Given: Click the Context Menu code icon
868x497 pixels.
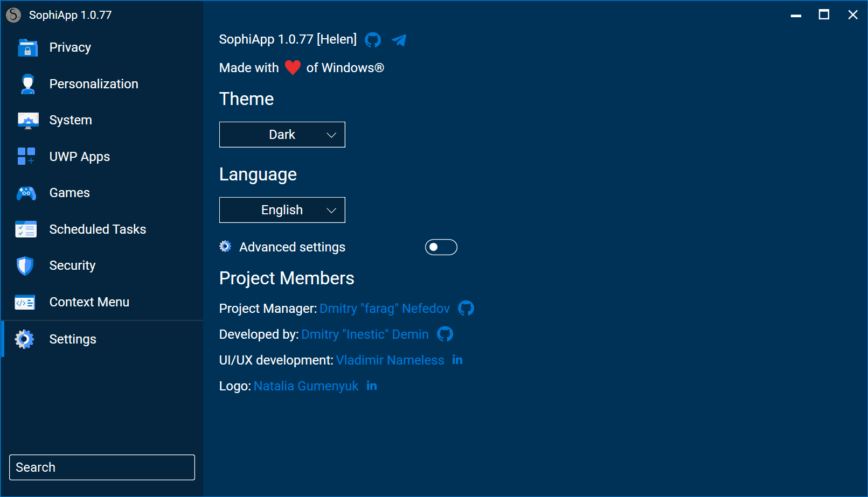Looking at the screenshot, I should click(x=25, y=302).
